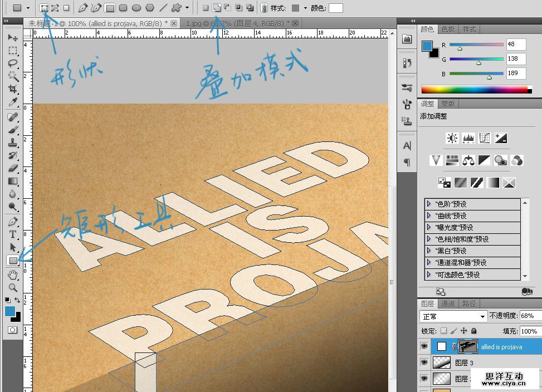Pick the Eyedropper tool
This screenshot has width=542, height=392.
pyautogui.click(x=12, y=103)
